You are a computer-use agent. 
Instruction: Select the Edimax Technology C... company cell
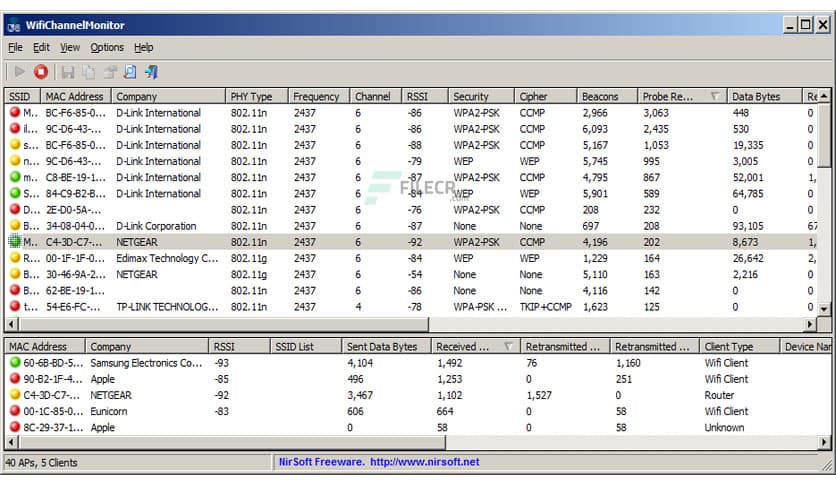click(167, 258)
